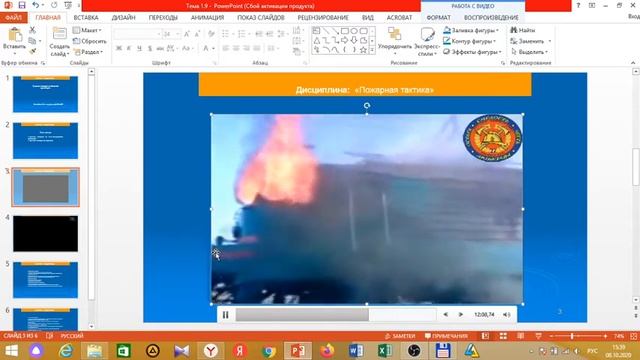Pause the playing video
Viewport: 640px width, 360px height.
[225, 315]
